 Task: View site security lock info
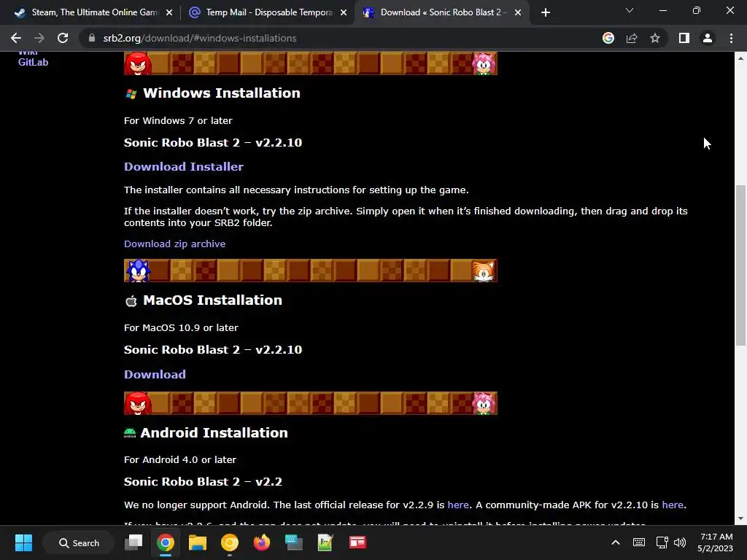pos(92,38)
